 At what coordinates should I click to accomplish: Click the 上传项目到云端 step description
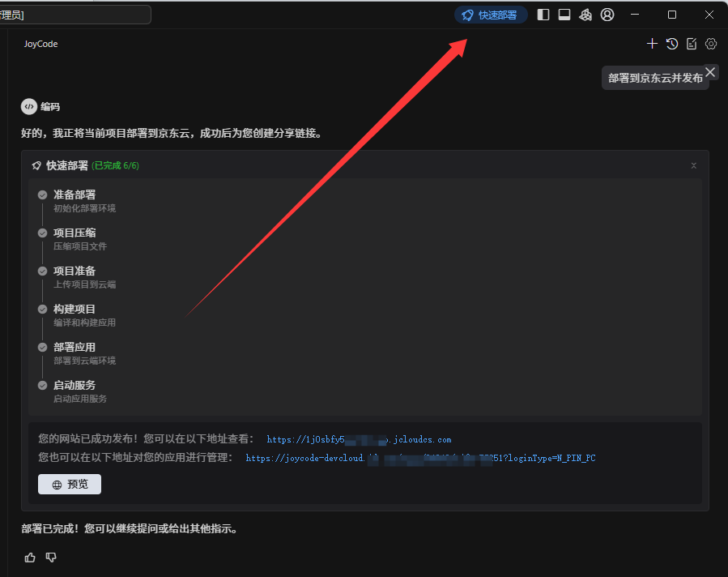[x=84, y=284]
